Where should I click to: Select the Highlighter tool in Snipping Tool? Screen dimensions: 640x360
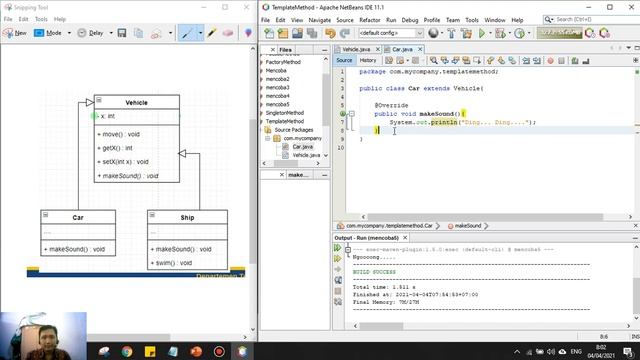(x=211, y=33)
